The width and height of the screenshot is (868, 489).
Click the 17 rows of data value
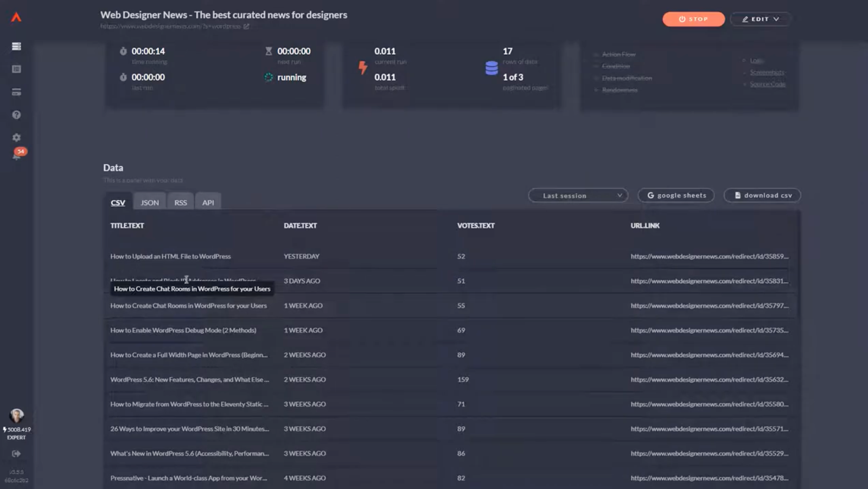[507, 51]
